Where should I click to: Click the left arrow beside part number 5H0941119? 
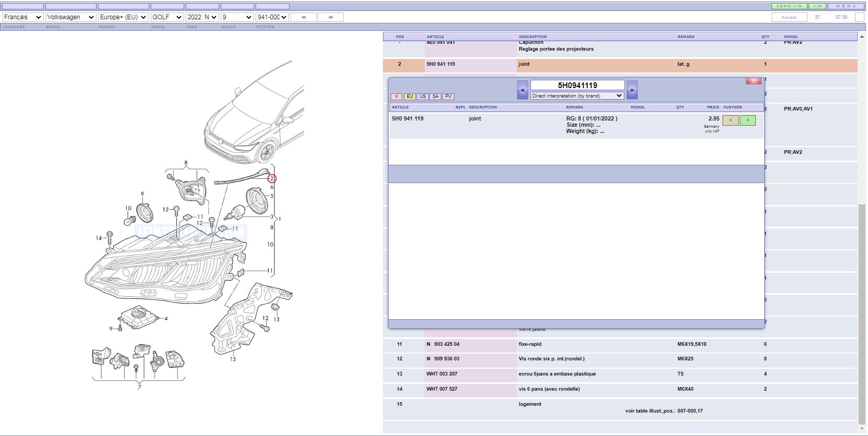(522, 90)
